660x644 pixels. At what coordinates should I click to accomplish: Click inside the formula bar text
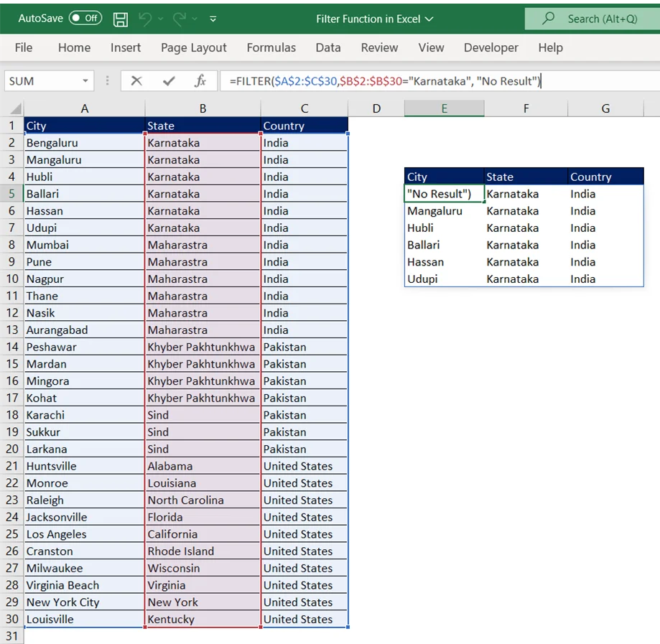pyautogui.click(x=431, y=81)
